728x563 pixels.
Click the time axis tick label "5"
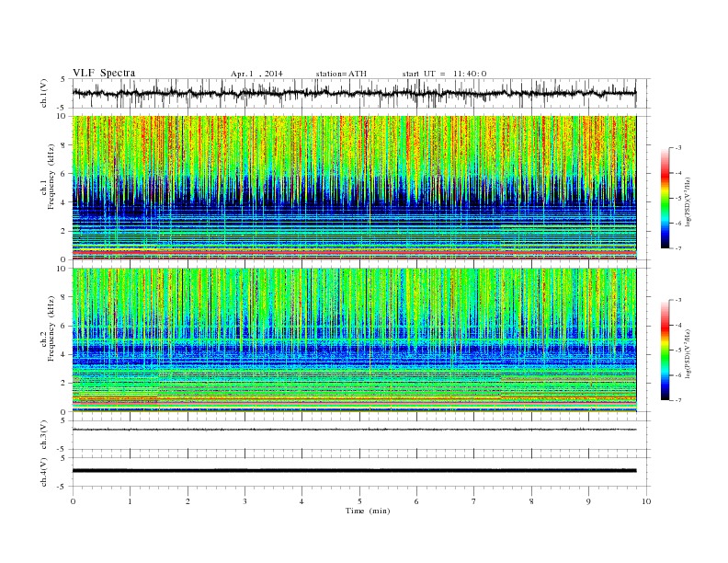(x=359, y=501)
